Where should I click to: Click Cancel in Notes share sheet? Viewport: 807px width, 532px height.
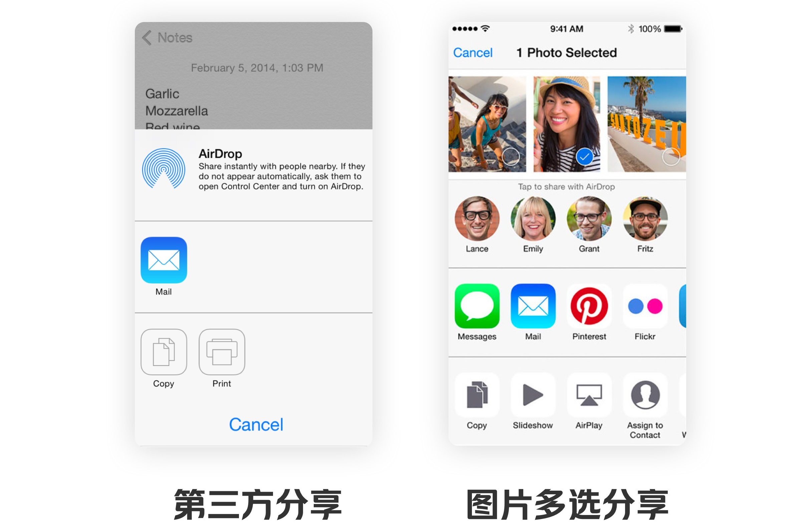pos(255,424)
